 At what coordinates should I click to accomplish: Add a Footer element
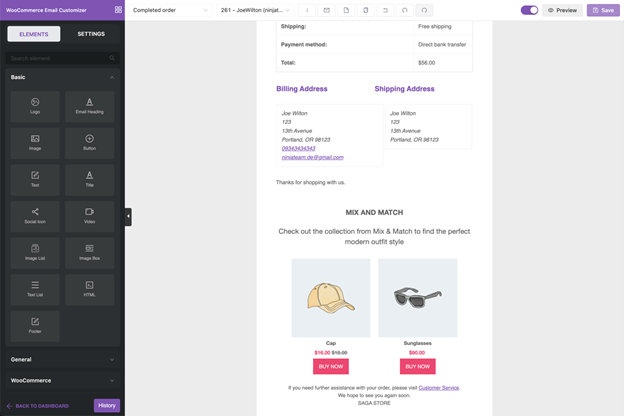point(35,326)
